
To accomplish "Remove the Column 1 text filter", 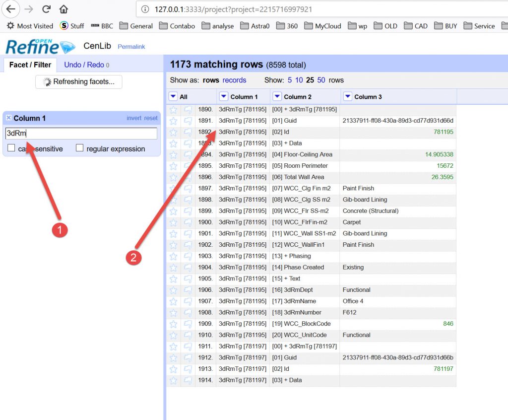I will [8, 118].
